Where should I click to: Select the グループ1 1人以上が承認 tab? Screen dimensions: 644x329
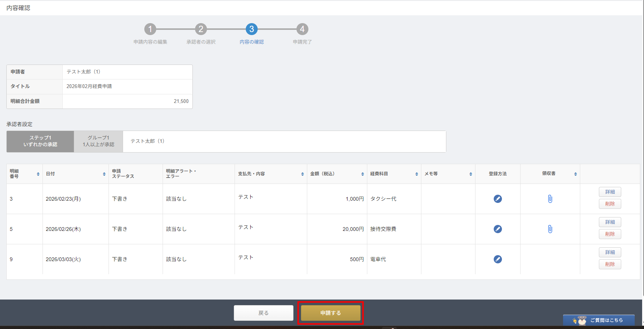[98, 141]
